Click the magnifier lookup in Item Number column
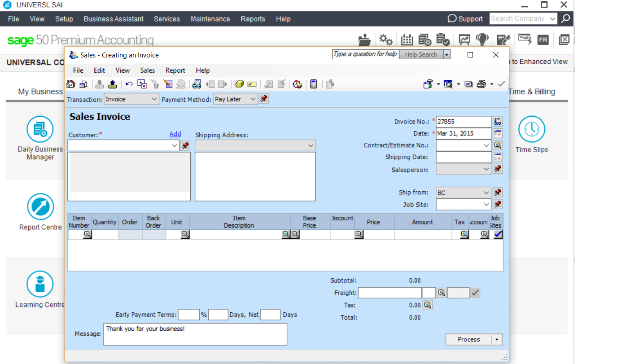Viewport: 626px width, 364px height. 87,234
